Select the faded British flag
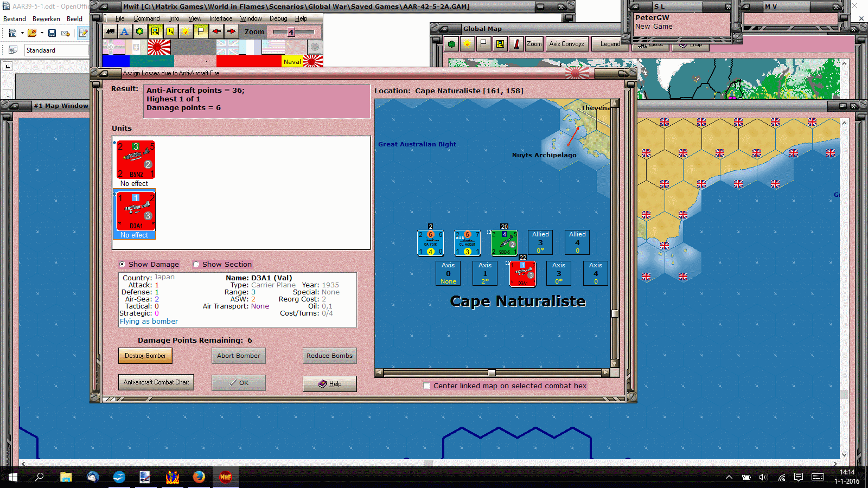Screen dimensions: 868x488 click(227, 48)
